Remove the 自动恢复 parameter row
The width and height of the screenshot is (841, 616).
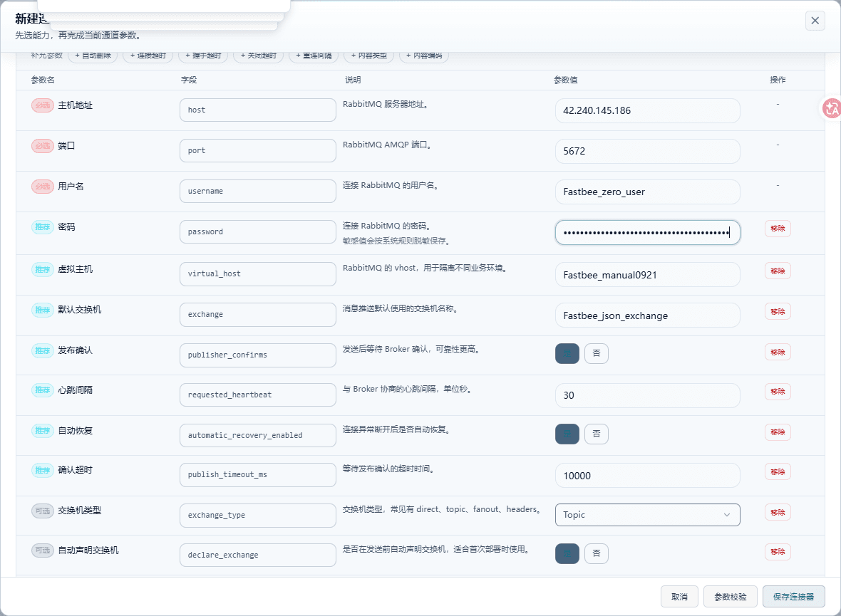[777, 432]
